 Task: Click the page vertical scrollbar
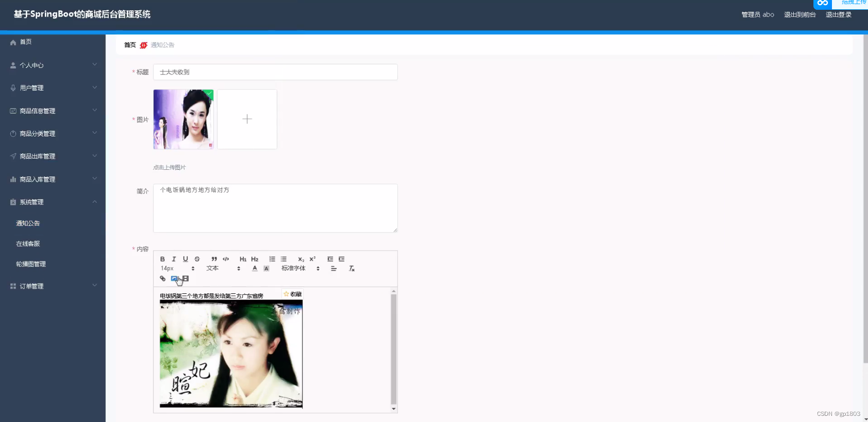coord(865,198)
